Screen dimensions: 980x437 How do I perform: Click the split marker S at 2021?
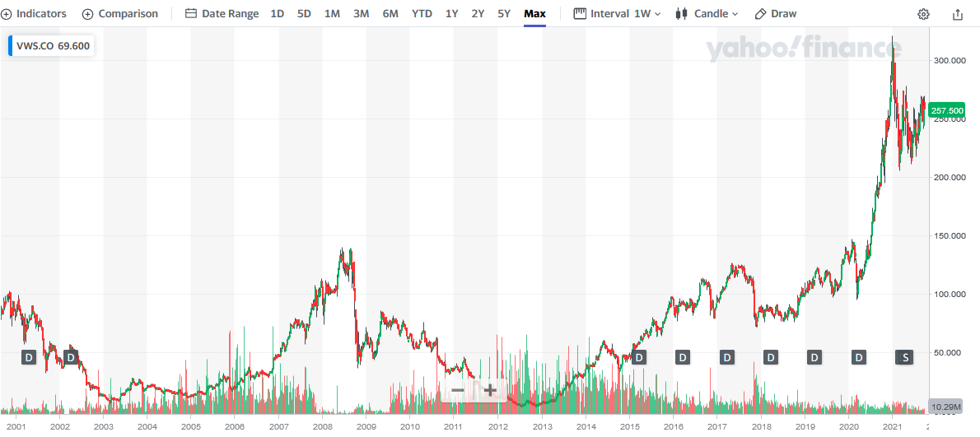(903, 357)
